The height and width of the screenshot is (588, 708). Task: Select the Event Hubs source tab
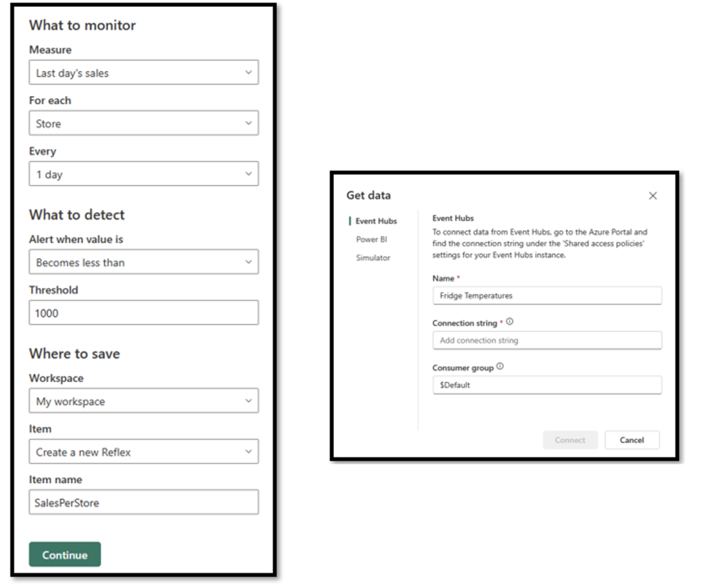coord(375,221)
